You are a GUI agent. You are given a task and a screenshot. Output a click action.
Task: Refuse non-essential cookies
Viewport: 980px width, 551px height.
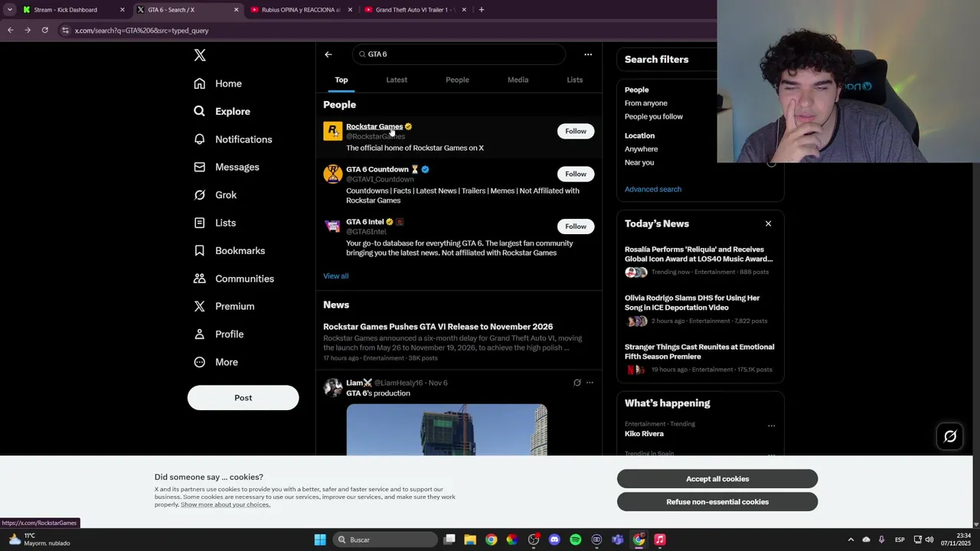pyautogui.click(x=717, y=502)
